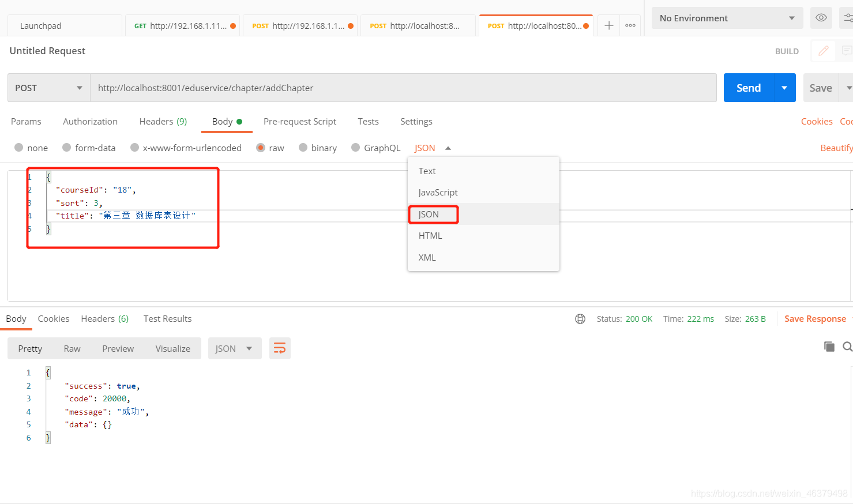Choose XML from format menu
The height and width of the screenshot is (504, 853).
click(x=483, y=257)
